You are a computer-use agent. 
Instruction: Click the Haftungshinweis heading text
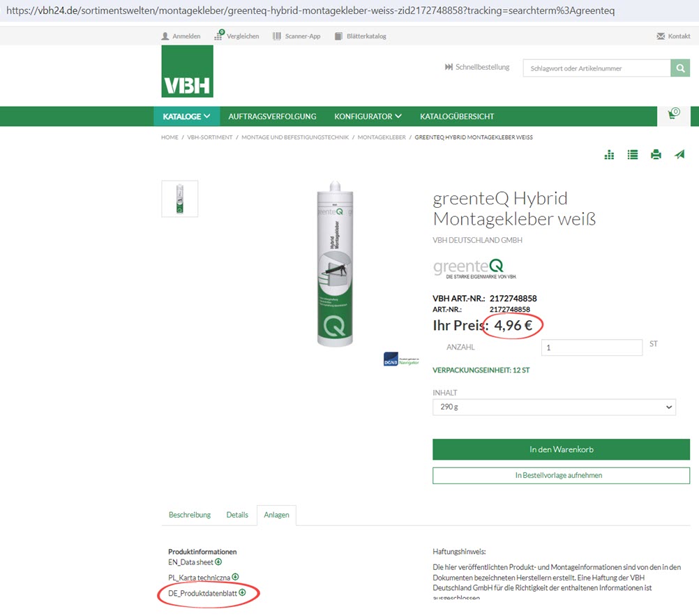click(x=459, y=552)
